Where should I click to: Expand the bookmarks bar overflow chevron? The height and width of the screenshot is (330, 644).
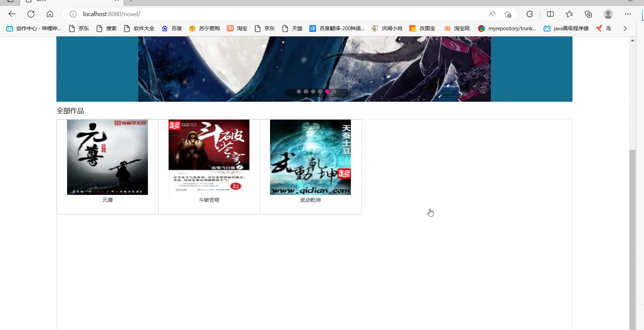625,29
